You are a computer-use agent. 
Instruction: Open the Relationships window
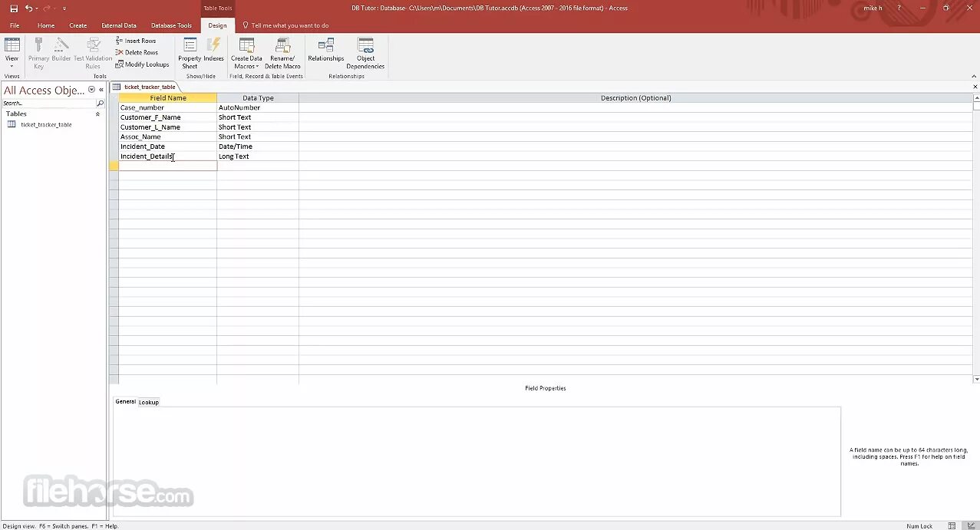326,50
